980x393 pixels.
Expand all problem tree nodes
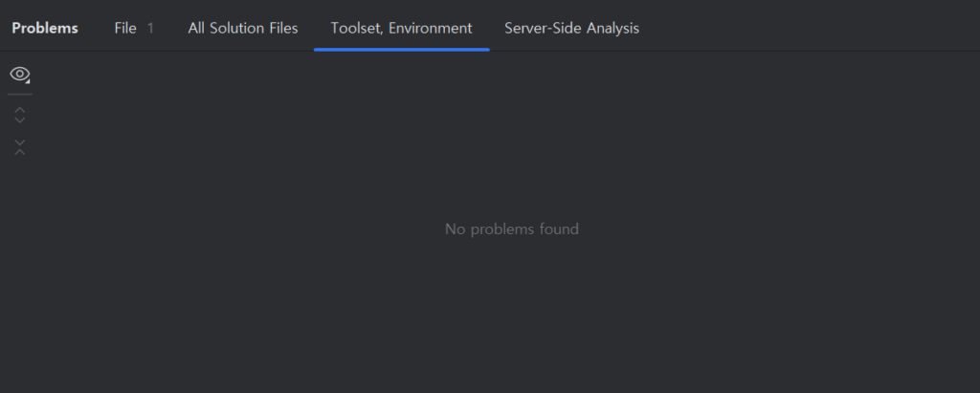[20, 115]
